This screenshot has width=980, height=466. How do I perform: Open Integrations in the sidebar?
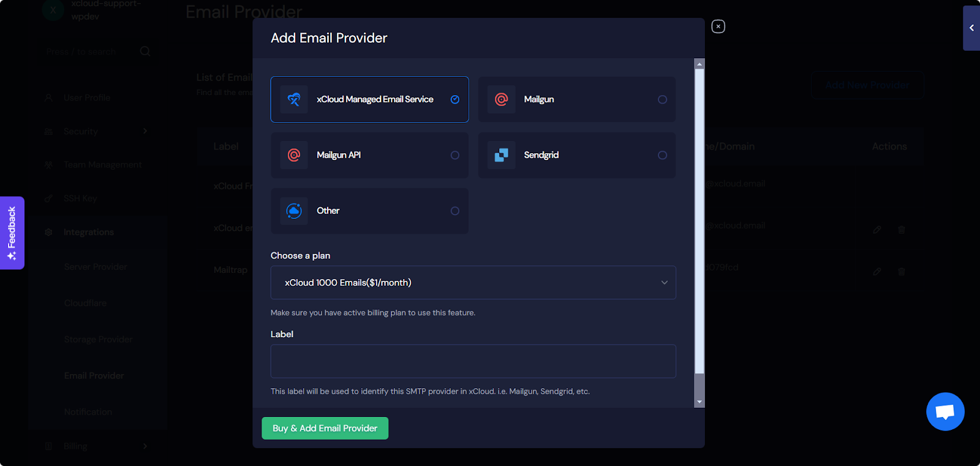[89, 232]
